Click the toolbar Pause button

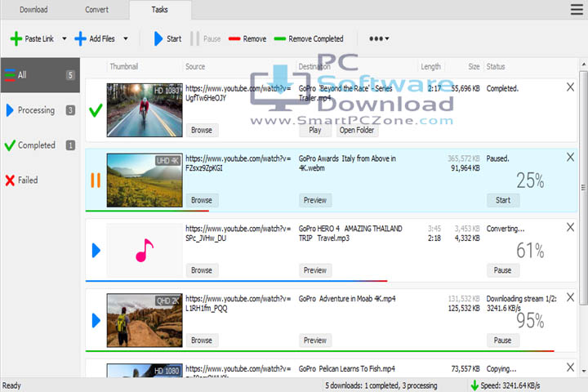coord(206,38)
